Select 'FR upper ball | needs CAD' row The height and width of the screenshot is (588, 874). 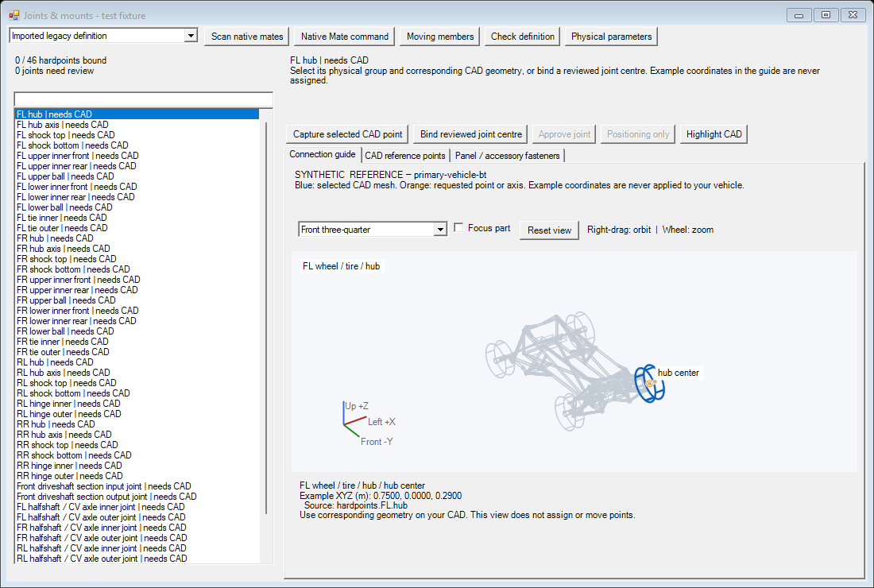pos(137,300)
